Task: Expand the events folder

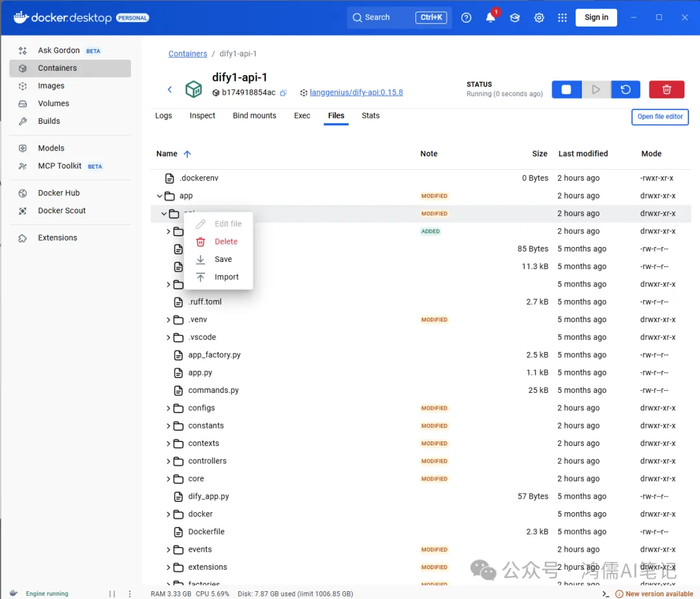Action: 169,550
